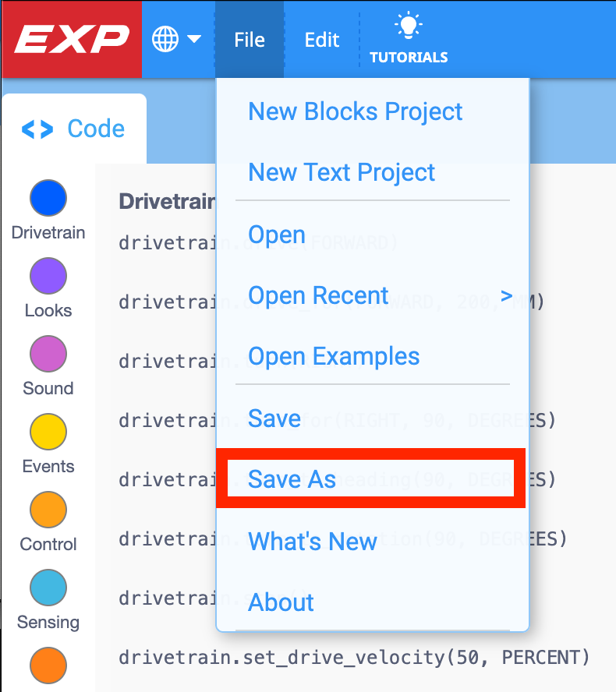Choose Open Examples from the File menu
The image size is (616, 692).
click(334, 356)
